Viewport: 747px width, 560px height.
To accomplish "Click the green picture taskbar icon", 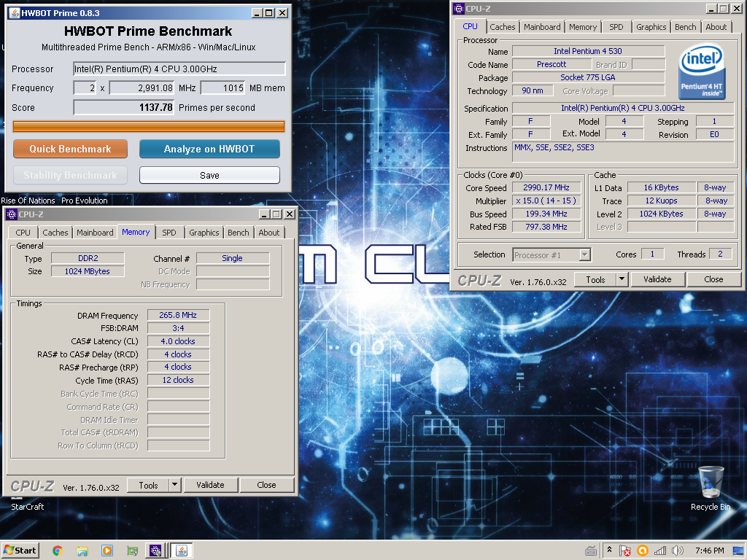I will pos(132,551).
